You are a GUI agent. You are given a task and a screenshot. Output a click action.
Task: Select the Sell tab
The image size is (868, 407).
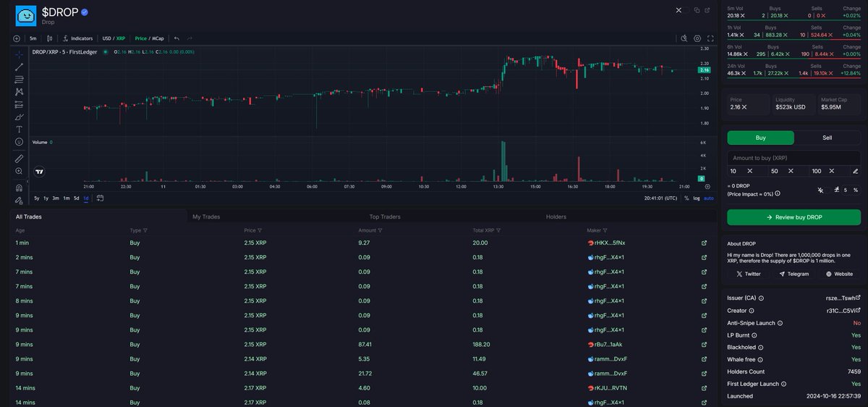tap(827, 138)
